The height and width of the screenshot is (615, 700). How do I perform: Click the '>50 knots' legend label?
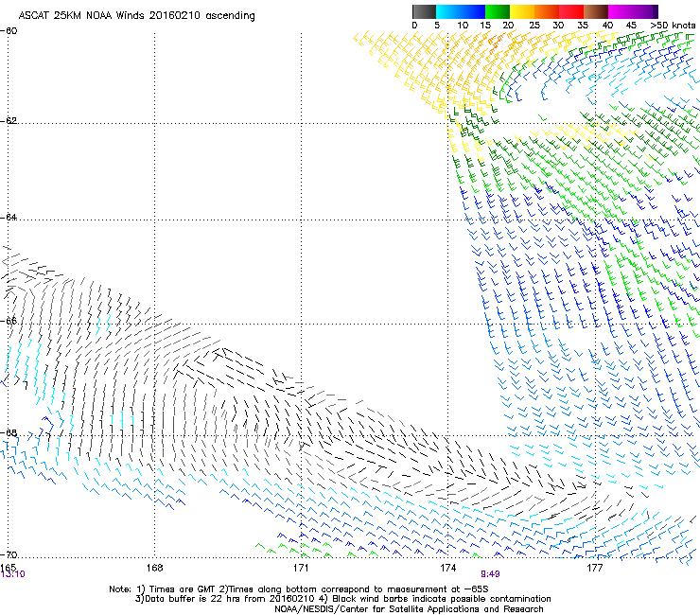pyautogui.click(x=673, y=26)
